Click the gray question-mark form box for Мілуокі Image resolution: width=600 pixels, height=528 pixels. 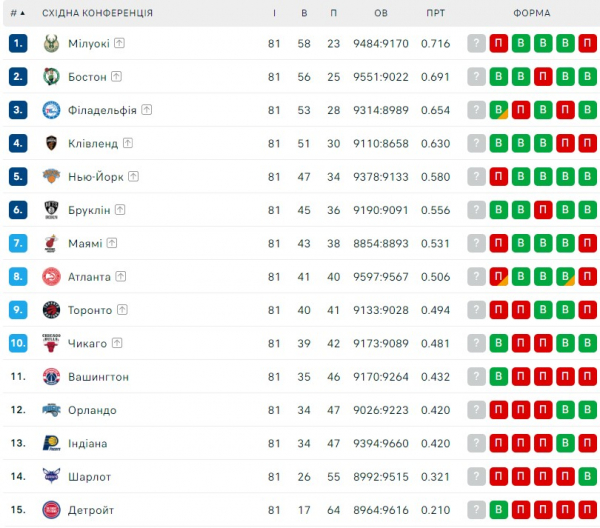(x=477, y=44)
